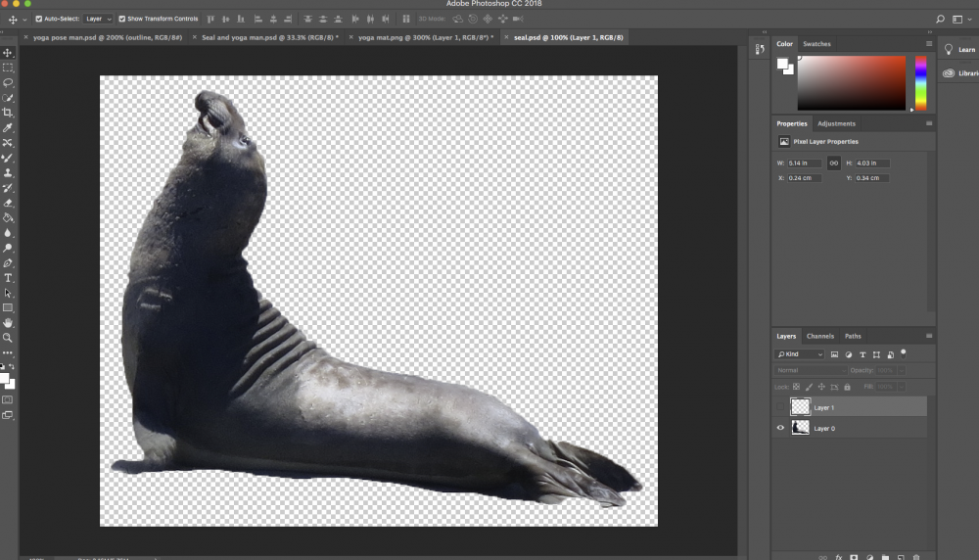Click the delete layer trash icon
This screenshot has width=979, height=560.
click(915, 556)
